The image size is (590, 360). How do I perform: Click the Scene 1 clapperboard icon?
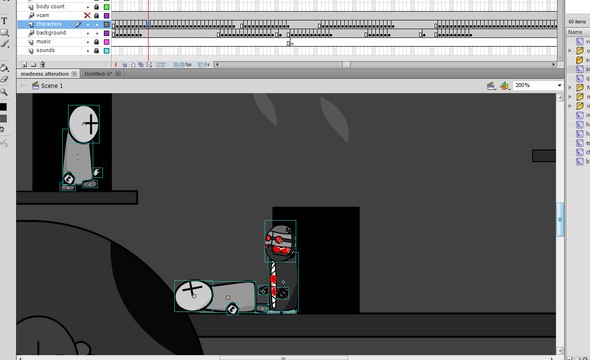(35, 86)
